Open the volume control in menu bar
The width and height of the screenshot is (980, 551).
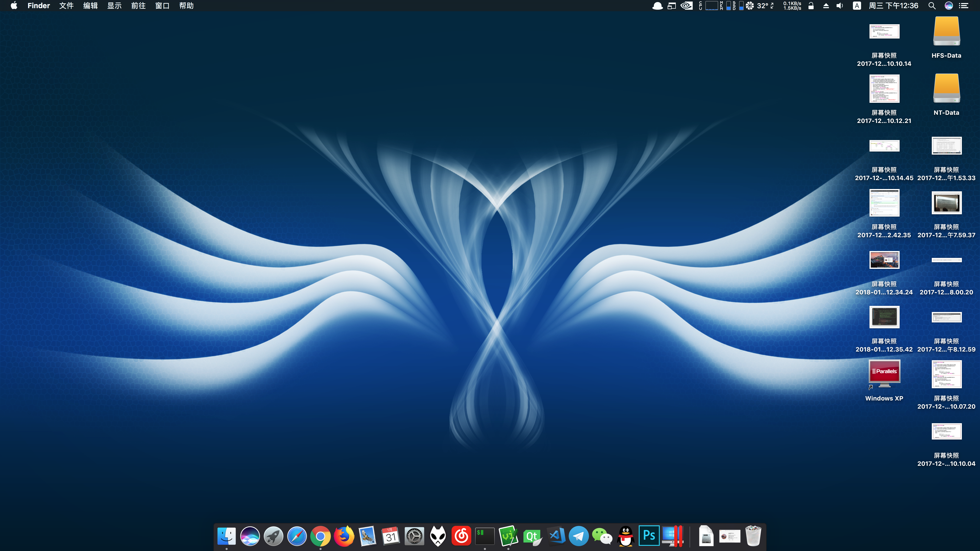pos(840,6)
